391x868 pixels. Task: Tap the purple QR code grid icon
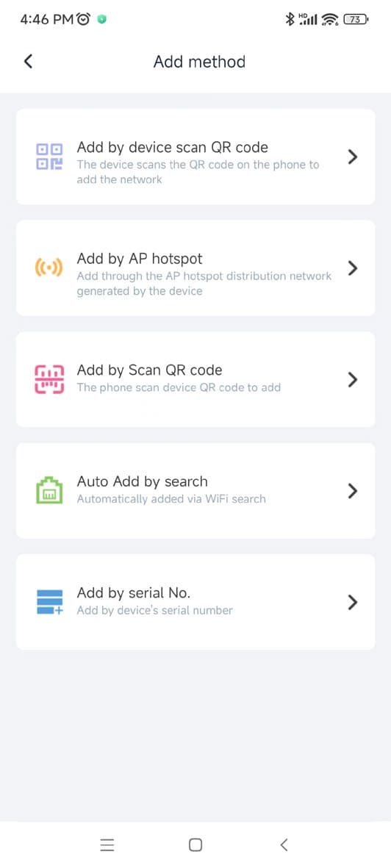tap(49, 157)
